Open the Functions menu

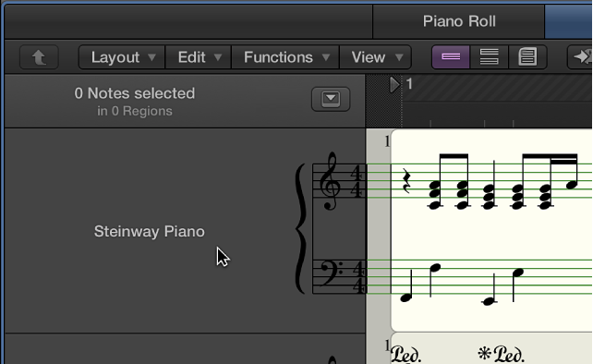(x=285, y=57)
